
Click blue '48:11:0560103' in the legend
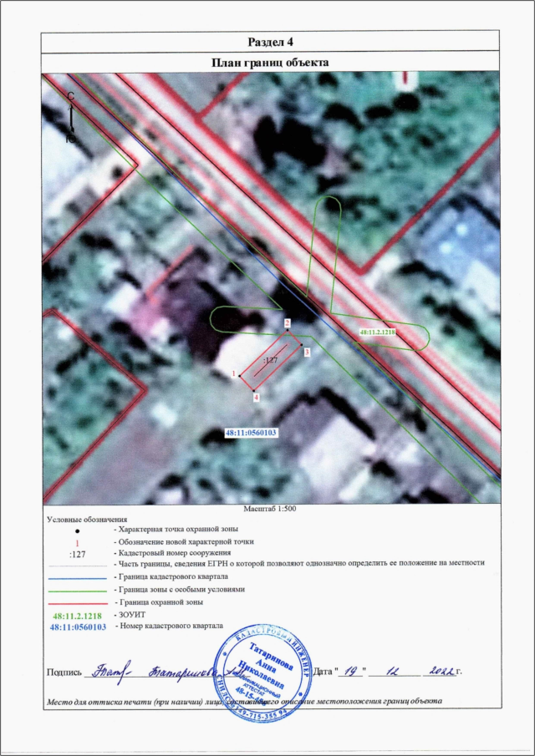(78, 627)
